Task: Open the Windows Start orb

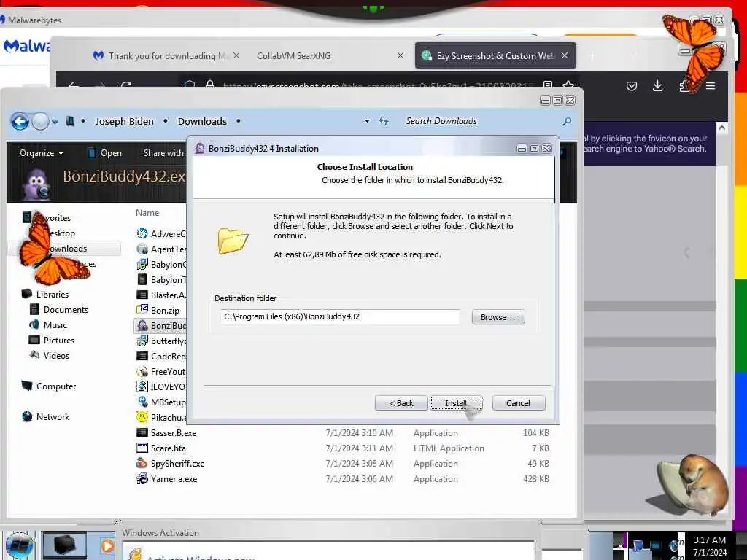Action: click(x=19, y=546)
